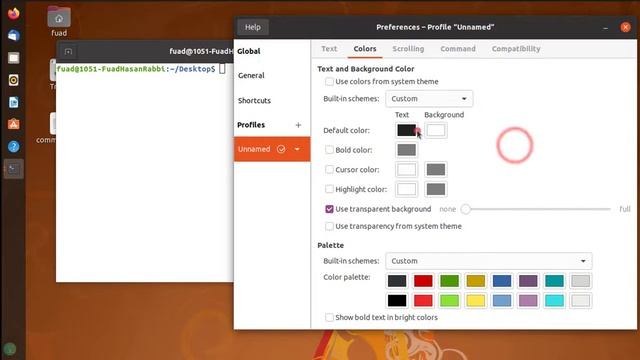Click the Help button in Preferences
The image size is (640, 360).
pyautogui.click(x=253, y=27)
